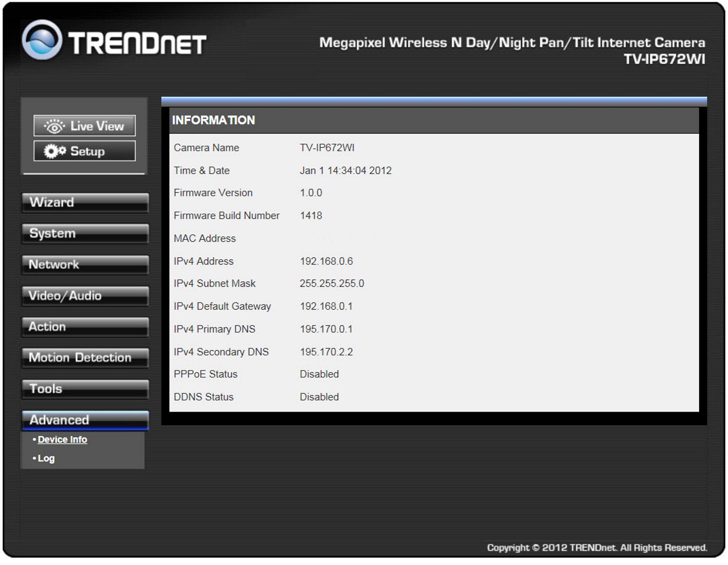The width and height of the screenshot is (728, 565).
Task: Select secondary DNS 195.170.2.2
Action: tap(326, 352)
